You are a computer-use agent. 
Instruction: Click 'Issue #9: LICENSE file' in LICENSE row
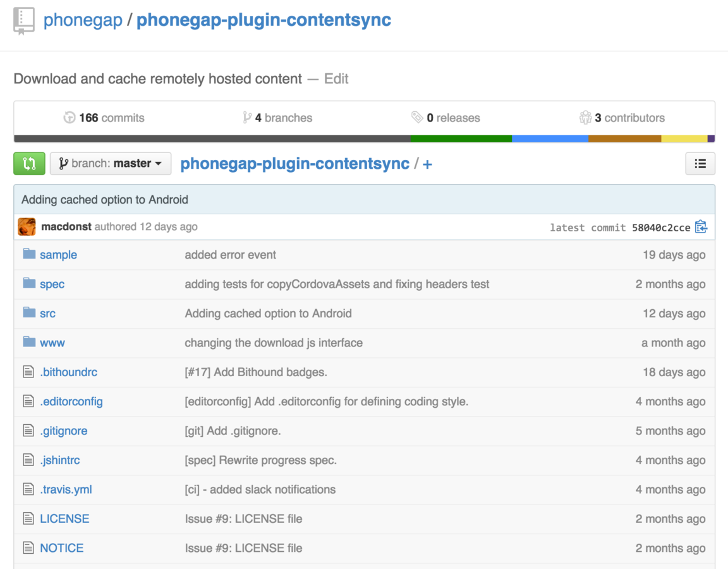[243, 518]
